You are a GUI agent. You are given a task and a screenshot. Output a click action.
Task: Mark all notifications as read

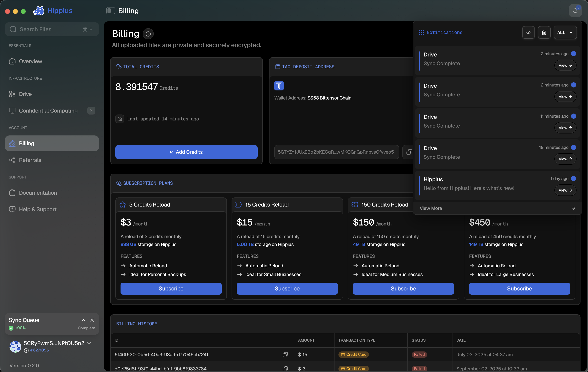[x=528, y=32]
